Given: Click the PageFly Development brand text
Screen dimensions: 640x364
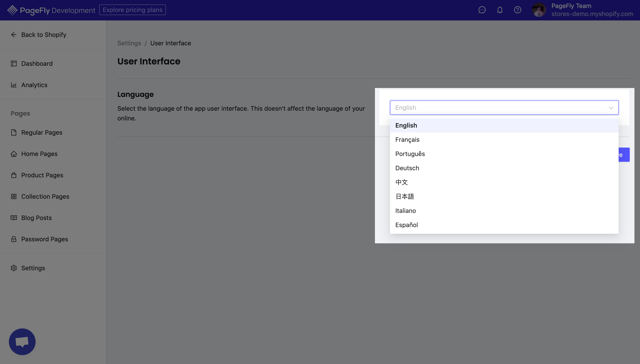Looking at the screenshot, I should pos(58,10).
